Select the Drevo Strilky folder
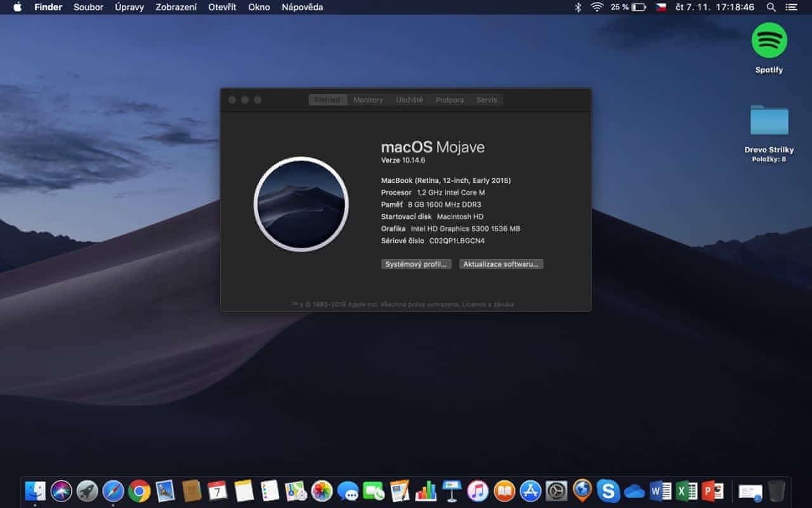The width and height of the screenshot is (812, 508). click(769, 121)
